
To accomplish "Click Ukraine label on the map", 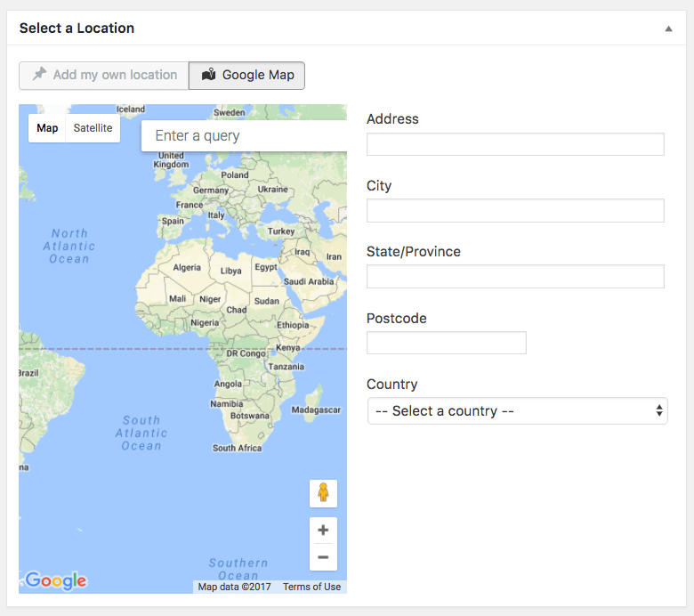I will click(272, 189).
